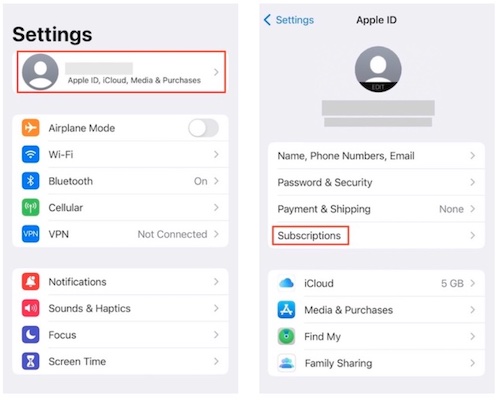Open the Subscriptions menu row
Viewport: 500px width, 400px height.
pyautogui.click(x=376, y=236)
